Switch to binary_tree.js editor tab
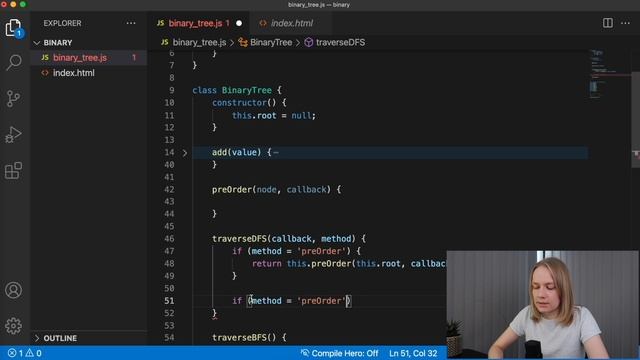 point(199,23)
